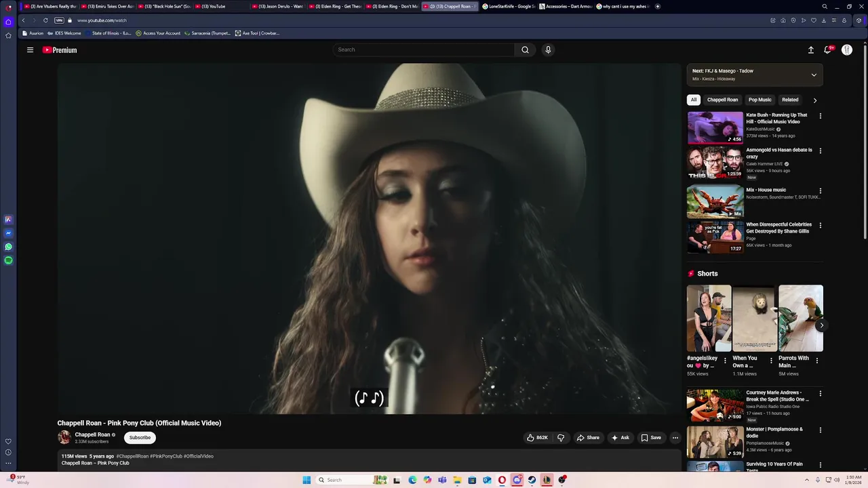Open options for Monster Pomplamoose video

[820, 430]
